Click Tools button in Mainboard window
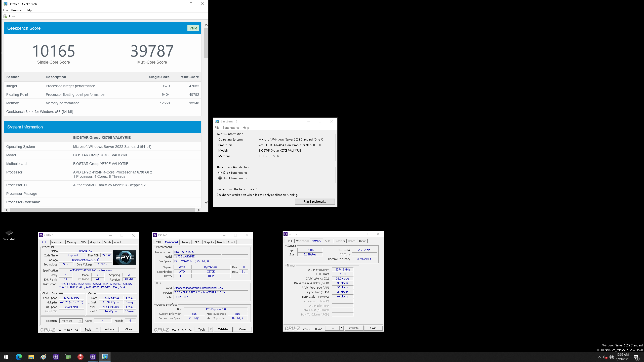The image size is (644, 362). pyautogui.click(x=202, y=329)
